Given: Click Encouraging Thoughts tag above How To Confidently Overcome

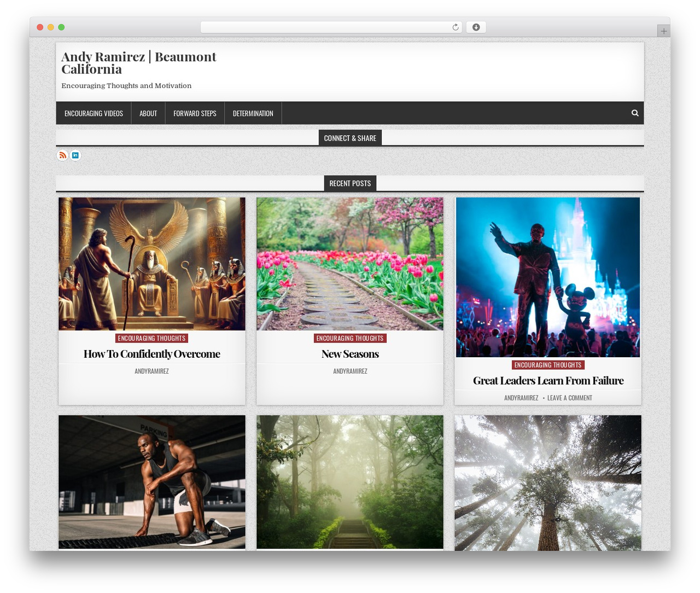Looking at the screenshot, I should pos(152,338).
